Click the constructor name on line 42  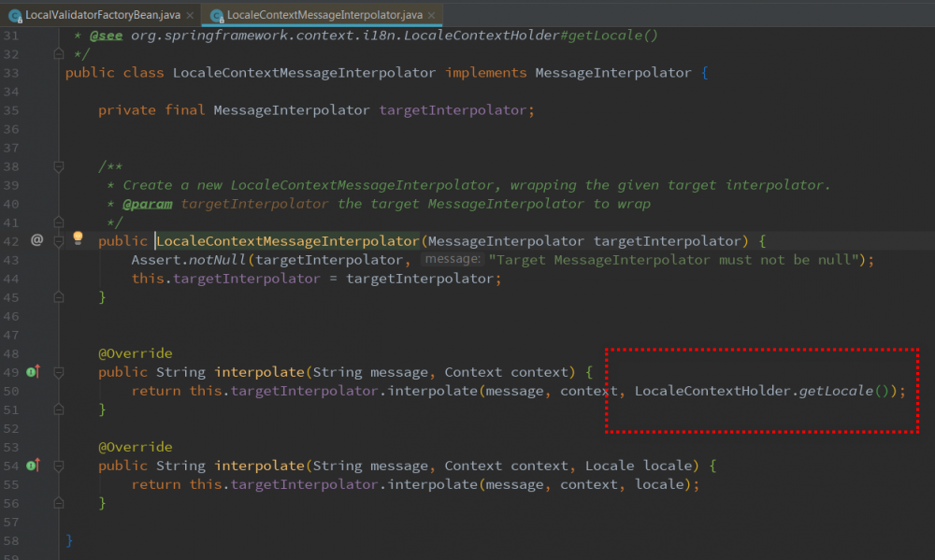pyautogui.click(x=287, y=241)
